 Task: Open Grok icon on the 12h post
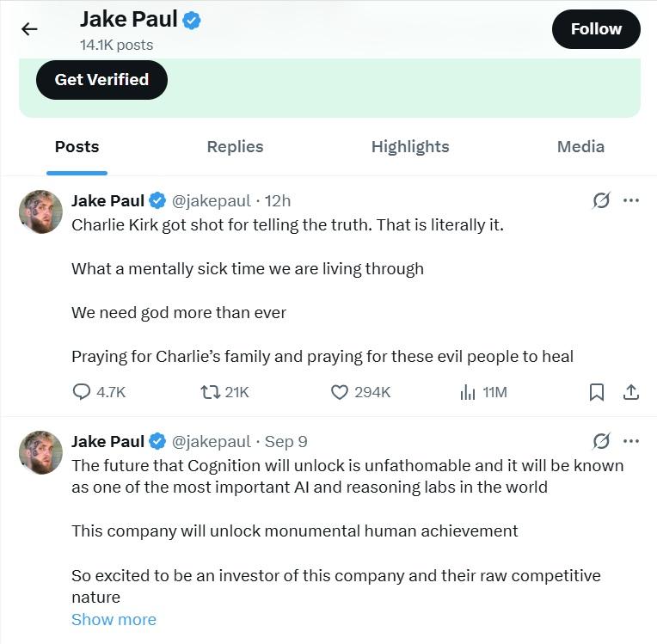tap(601, 201)
